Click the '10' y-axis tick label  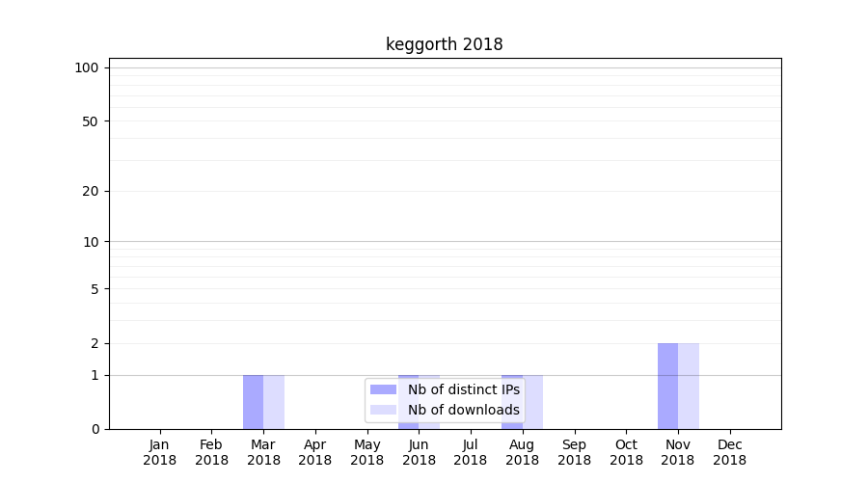tap(91, 242)
